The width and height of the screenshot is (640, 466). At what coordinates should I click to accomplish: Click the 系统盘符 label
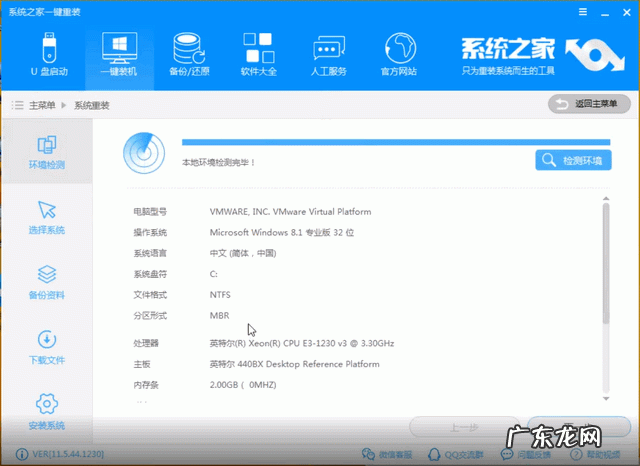pos(150,274)
